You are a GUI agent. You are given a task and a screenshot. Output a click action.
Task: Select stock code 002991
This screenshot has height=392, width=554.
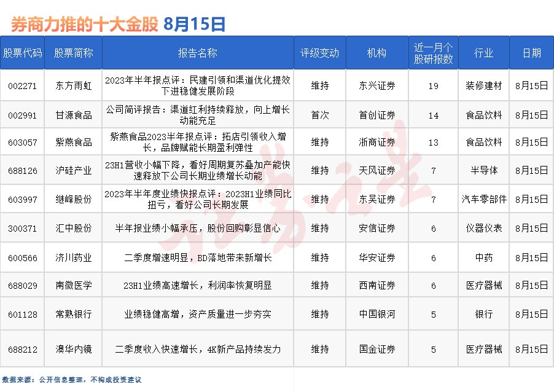click(22, 116)
